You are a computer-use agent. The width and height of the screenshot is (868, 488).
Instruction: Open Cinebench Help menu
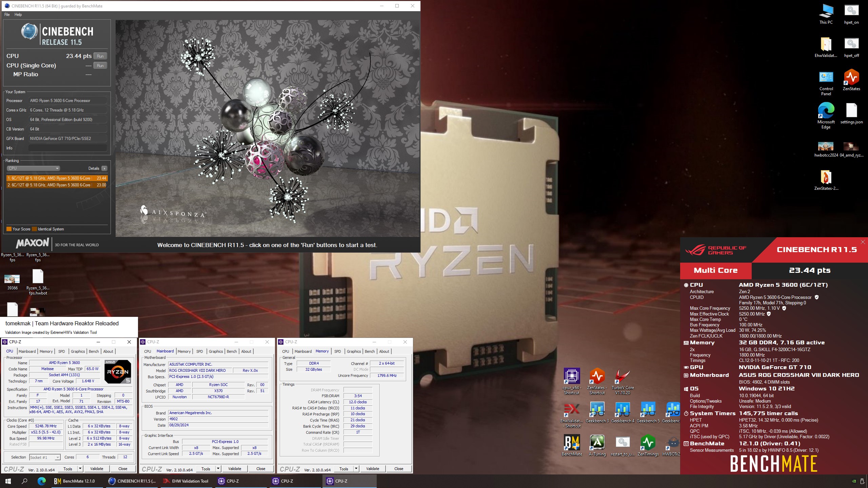coord(18,15)
